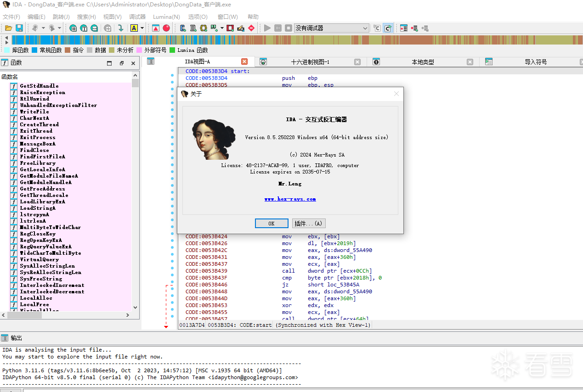Close the IDA视图-A tab
This screenshot has height=392, width=583.
[244, 62]
